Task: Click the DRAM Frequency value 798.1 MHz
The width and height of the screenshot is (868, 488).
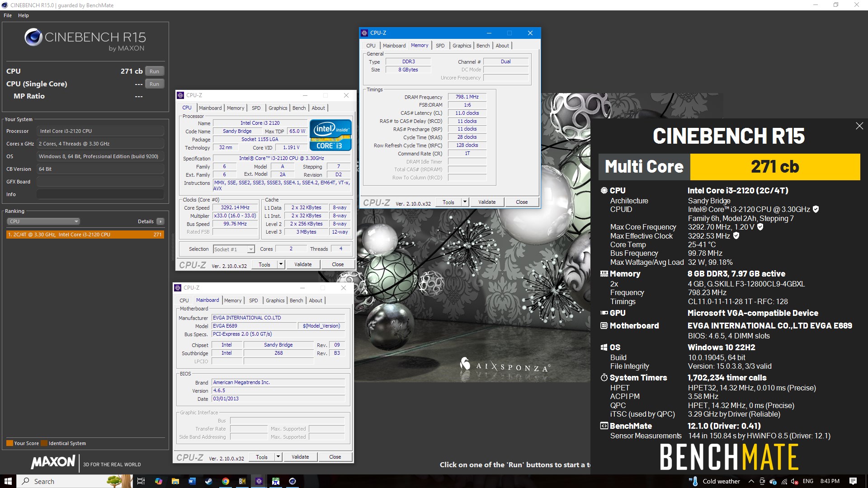Action: (x=467, y=97)
